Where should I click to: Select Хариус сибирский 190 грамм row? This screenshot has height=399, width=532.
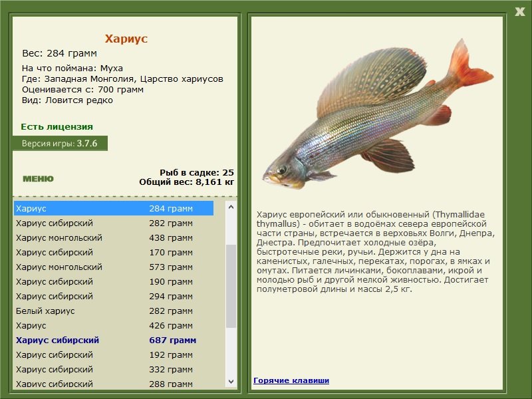coord(114,281)
